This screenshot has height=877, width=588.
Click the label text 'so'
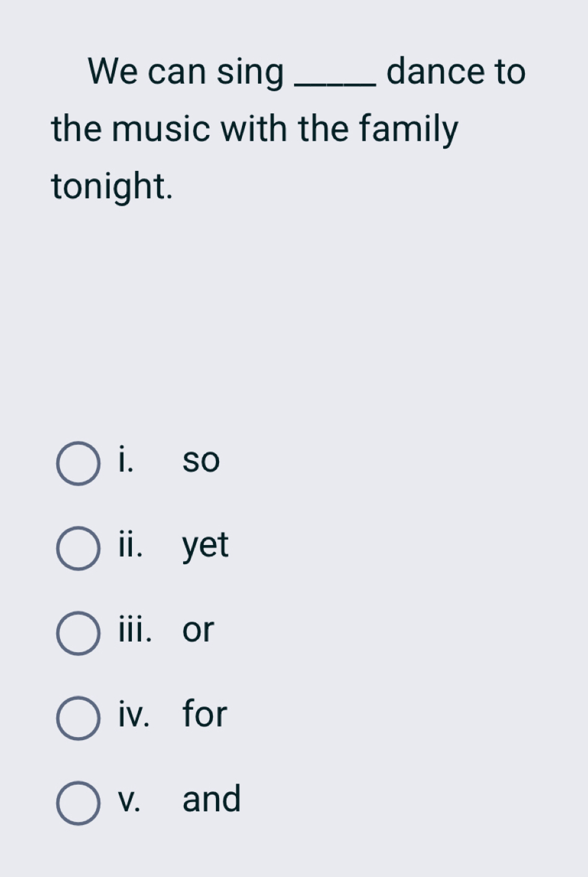[x=202, y=461]
